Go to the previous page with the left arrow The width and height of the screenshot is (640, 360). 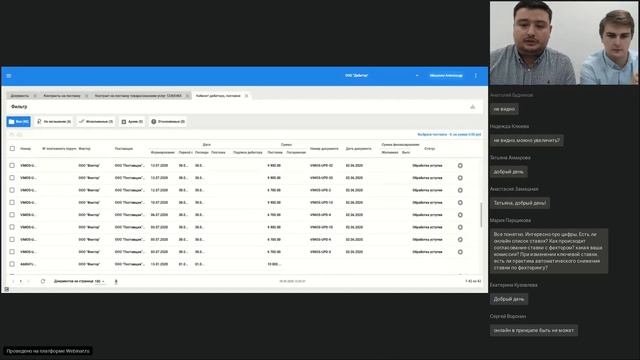[x=13, y=281]
